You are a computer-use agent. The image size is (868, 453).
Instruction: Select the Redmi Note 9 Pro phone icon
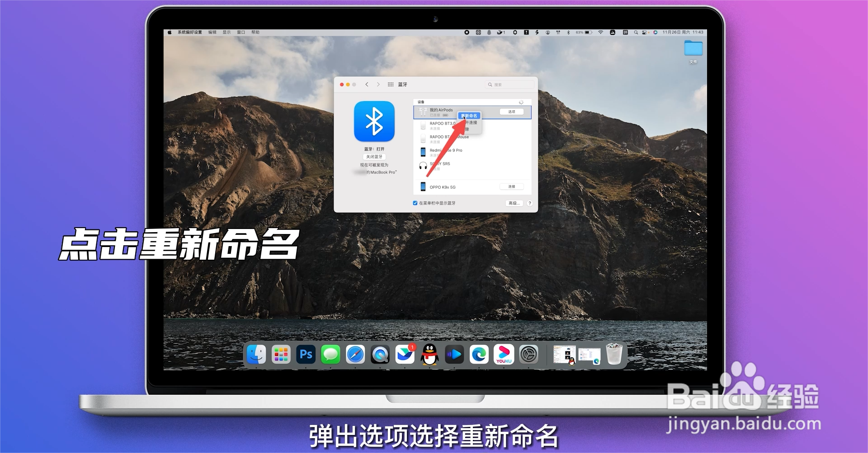(x=423, y=152)
